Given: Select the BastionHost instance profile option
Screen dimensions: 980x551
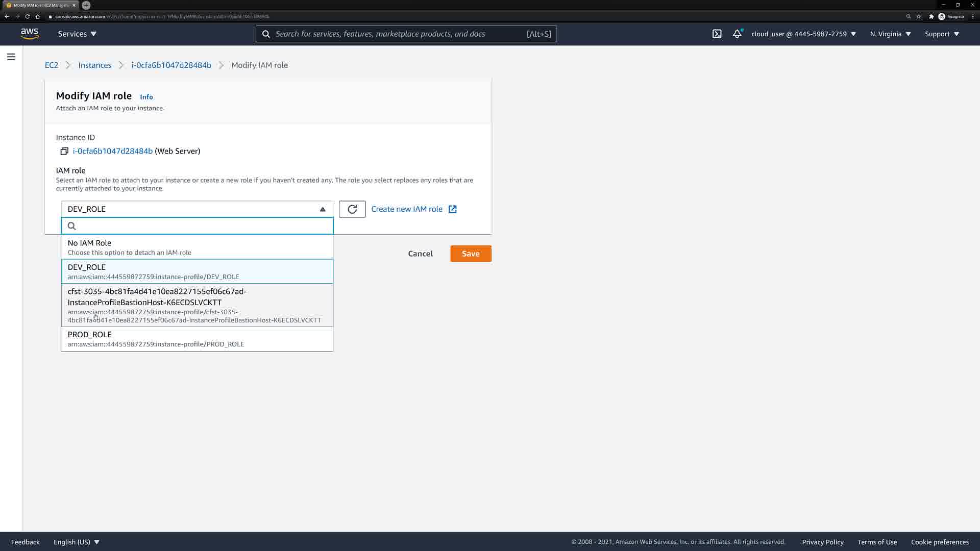Looking at the screenshot, I should coord(197,305).
